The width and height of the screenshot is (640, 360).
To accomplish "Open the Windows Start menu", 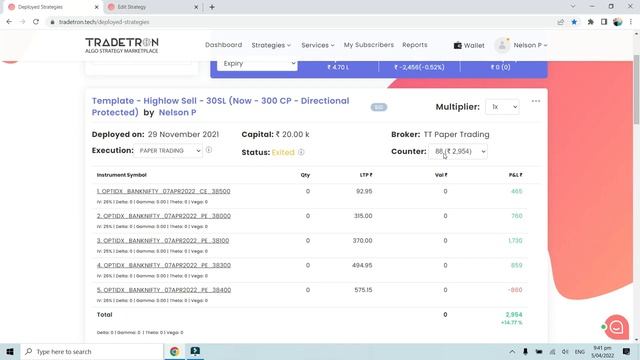I will [10, 351].
